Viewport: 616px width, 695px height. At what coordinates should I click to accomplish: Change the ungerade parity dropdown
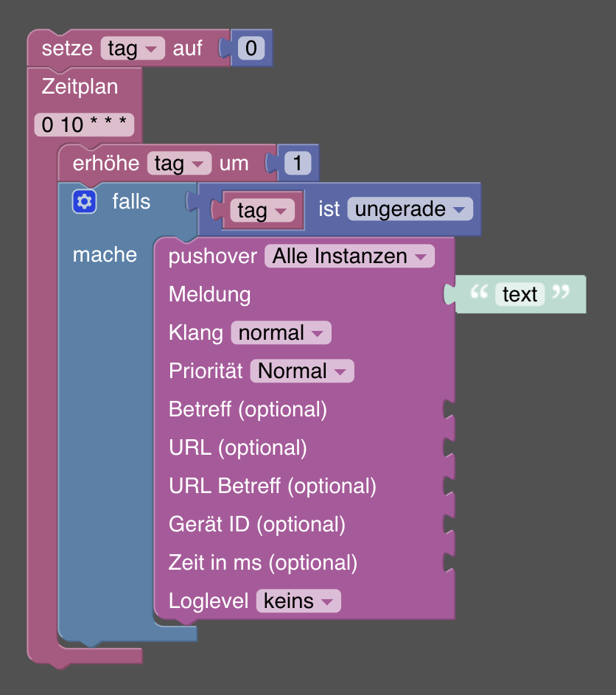tap(409, 209)
